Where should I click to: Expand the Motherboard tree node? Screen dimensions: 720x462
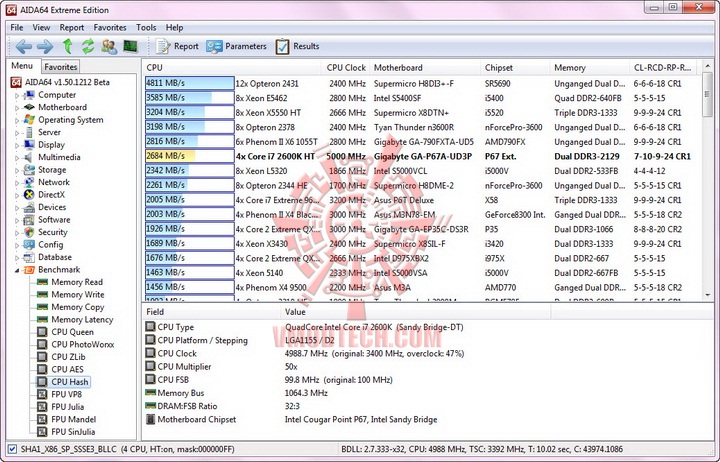pos(17,108)
